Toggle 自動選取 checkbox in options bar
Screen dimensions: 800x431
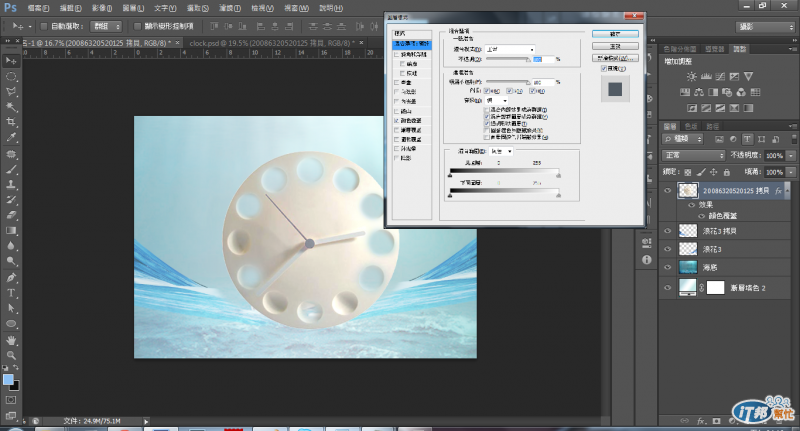pos(43,26)
